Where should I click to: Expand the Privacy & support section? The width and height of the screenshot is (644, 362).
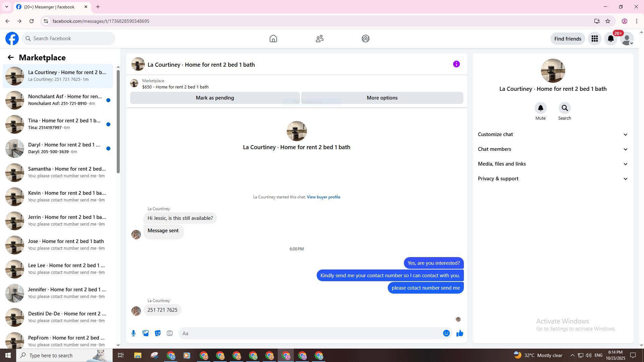(x=552, y=179)
